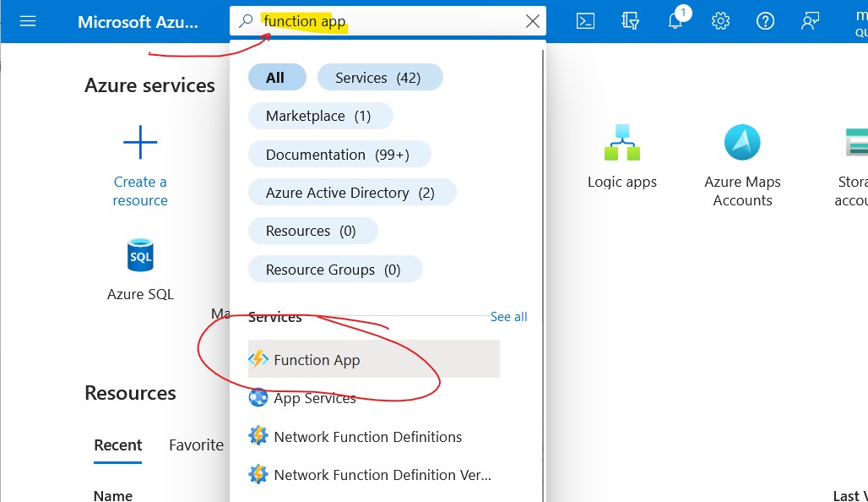Screen dimensions: 868x502
Task: Filter results by Documentation (99+)
Action: (x=339, y=154)
